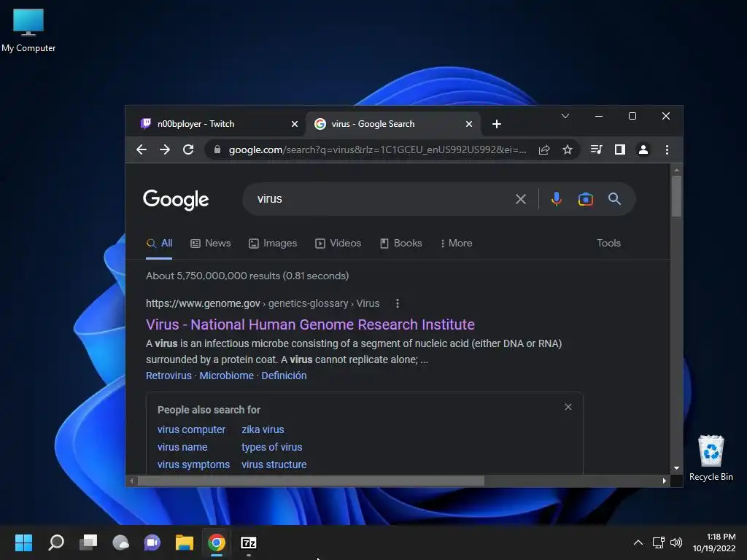Select the All results tab
The image size is (747, 560).
point(159,243)
